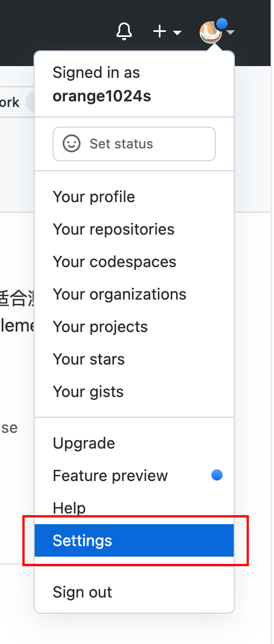The height and width of the screenshot is (644, 274).
Task: Collapse the avatar menu caret
Action: pyautogui.click(x=230, y=32)
